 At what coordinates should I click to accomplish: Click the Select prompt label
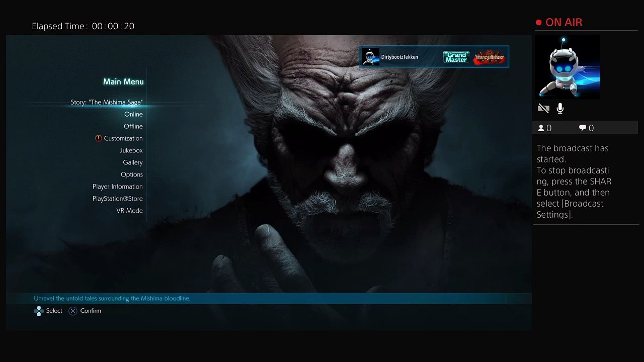(54, 311)
